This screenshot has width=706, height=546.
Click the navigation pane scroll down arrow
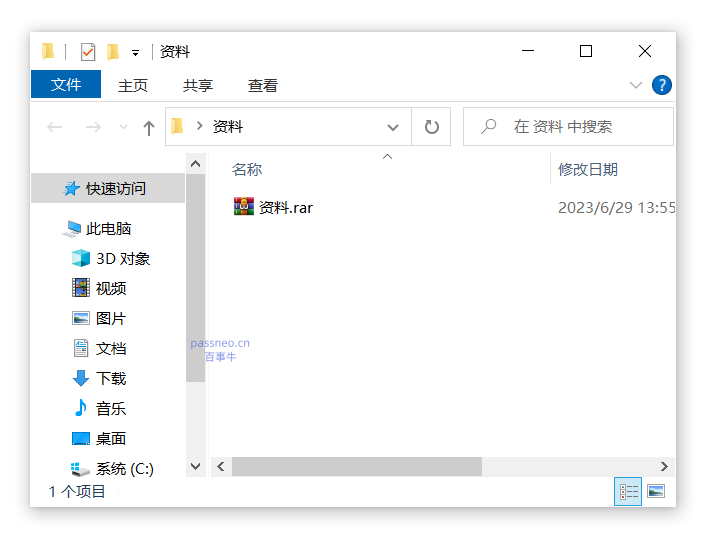pyautogui.click(x=195, y=466)
